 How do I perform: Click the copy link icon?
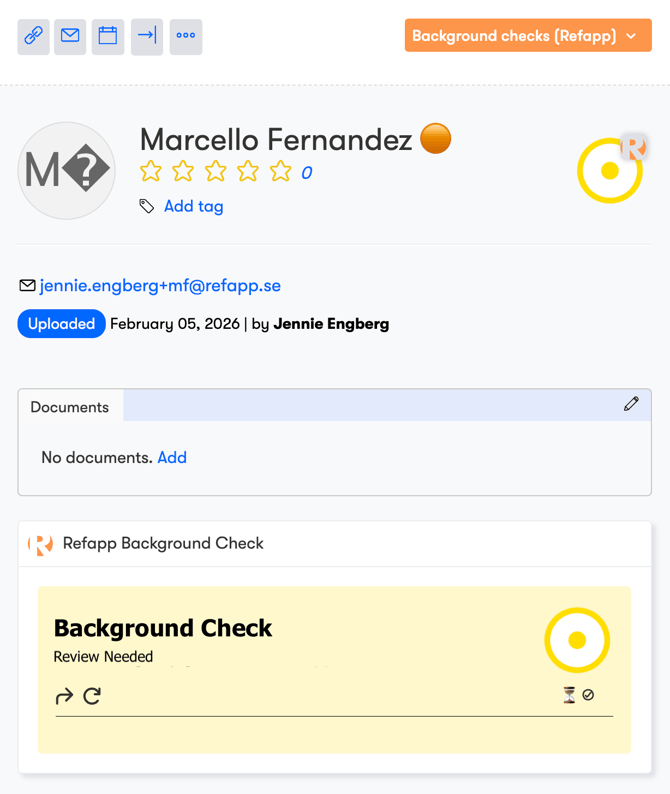(x=33, y=36)
